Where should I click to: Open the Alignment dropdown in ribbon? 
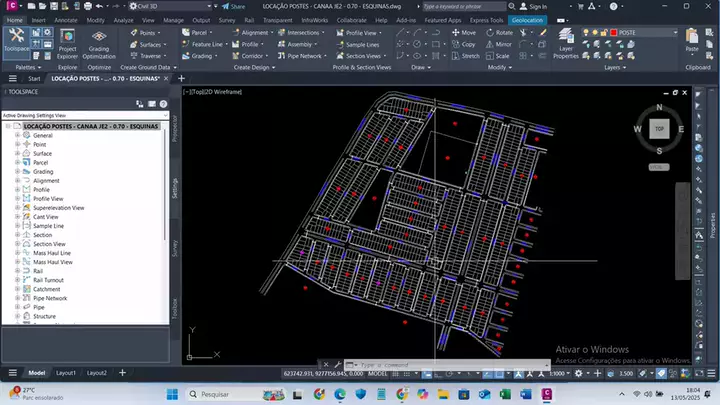pyautogui.click(x=253, y=33)
